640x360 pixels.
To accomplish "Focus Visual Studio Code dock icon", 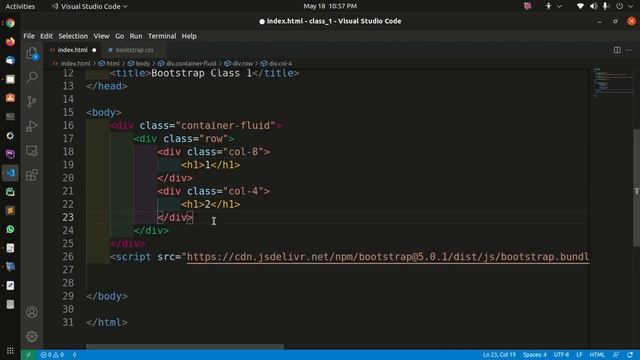I will [x=10, y=173].
